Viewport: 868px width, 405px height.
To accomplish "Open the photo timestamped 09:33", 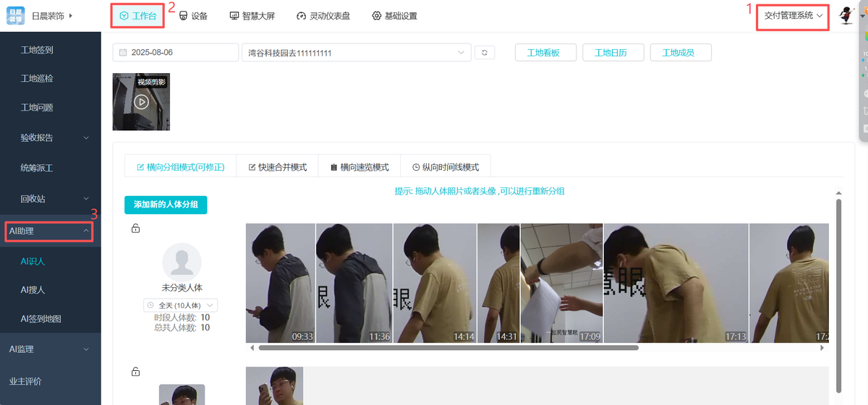I will point(281,283).
